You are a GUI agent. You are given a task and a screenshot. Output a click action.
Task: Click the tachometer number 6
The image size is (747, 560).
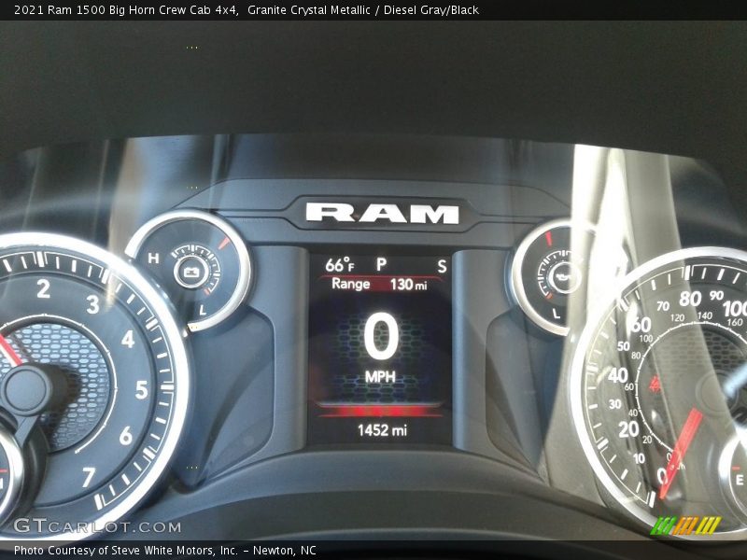[x=126, y=436]
